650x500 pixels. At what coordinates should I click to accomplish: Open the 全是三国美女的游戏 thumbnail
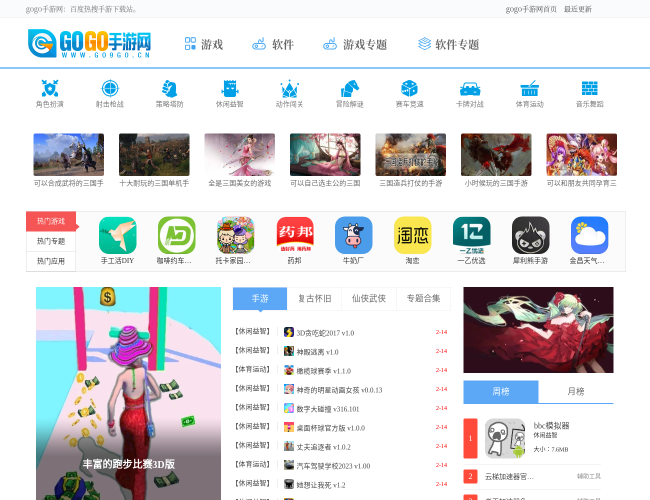(x=240, y=155)
